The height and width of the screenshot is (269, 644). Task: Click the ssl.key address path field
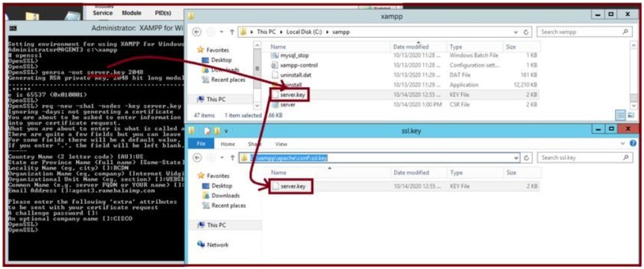point(376,158)
